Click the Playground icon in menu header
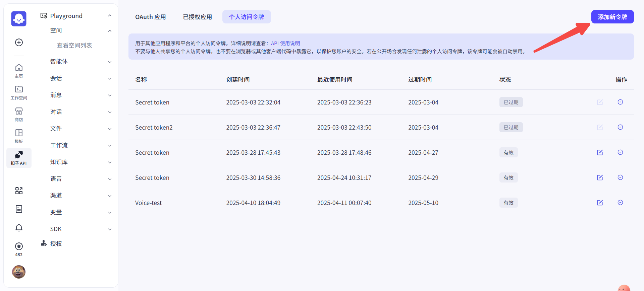 (x=44, y=16)
